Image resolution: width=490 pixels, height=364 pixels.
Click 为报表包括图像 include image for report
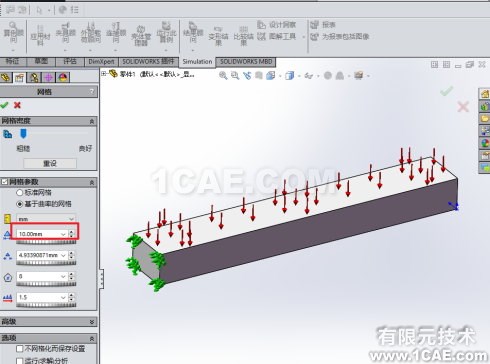click(339, 36)
